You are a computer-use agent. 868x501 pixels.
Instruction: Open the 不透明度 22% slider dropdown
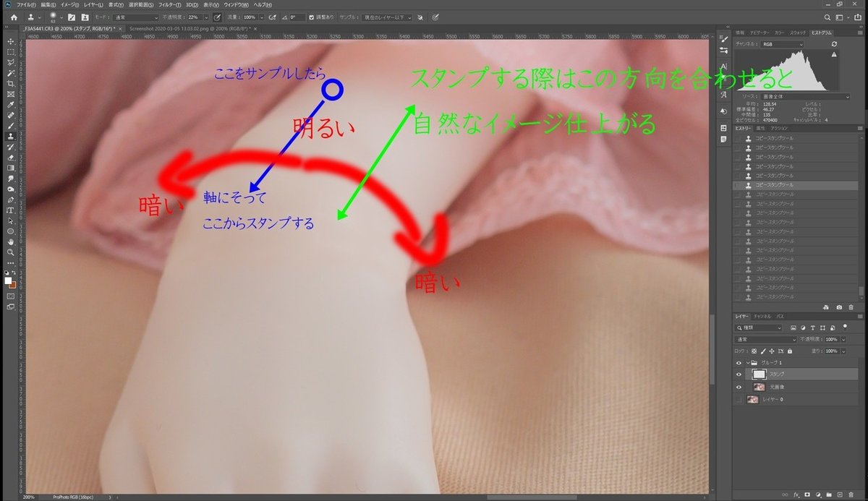coord(207,17)
